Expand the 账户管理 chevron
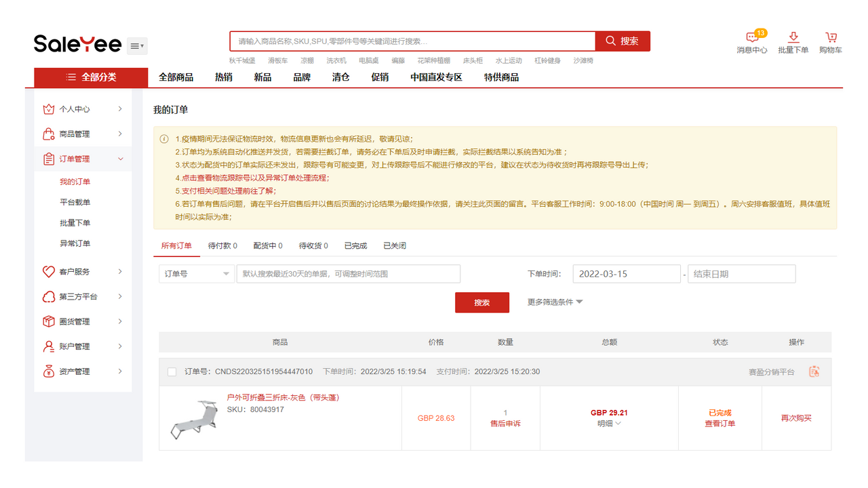Screen dimensions: 868x488 click(120, 346)
